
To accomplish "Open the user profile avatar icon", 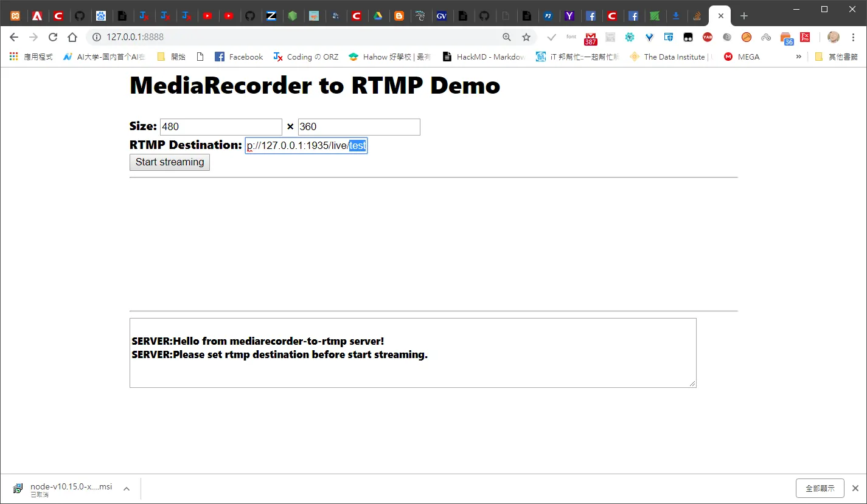I will (834, 37).
